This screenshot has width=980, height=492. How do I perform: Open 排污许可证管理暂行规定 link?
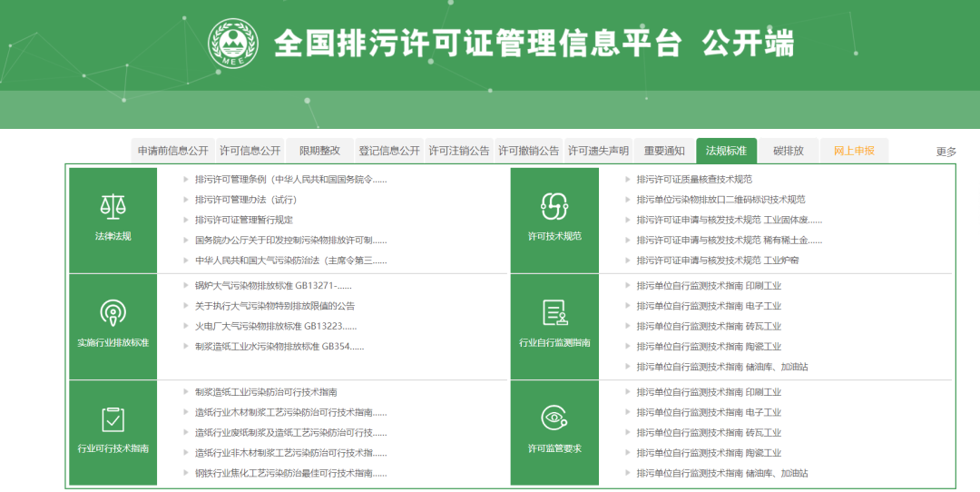243,220
